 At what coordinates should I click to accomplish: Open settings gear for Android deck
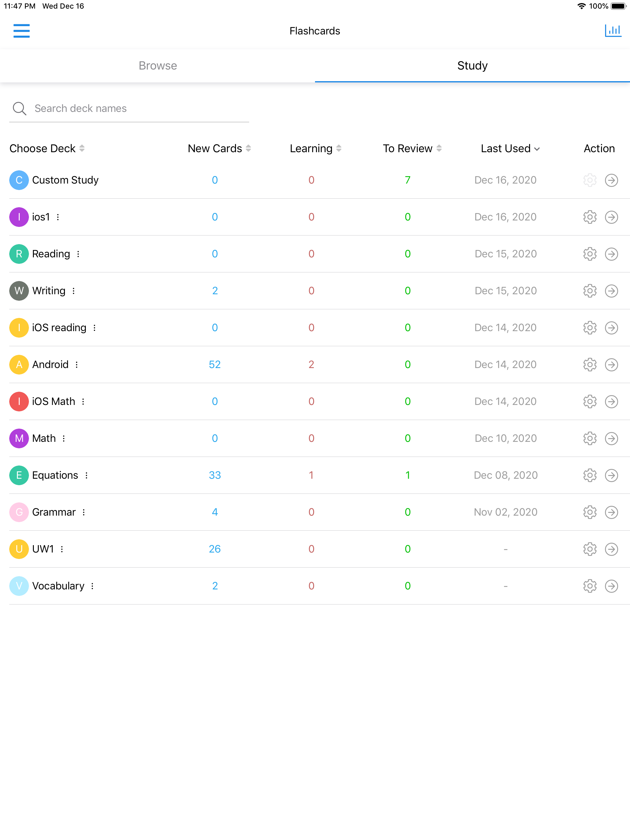(x=590, y=364)
